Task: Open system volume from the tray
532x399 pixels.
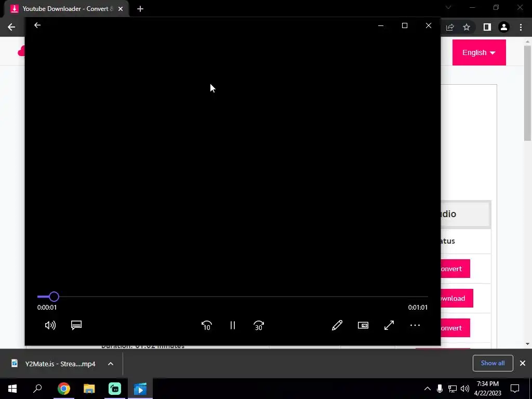Action: click(x=465, y=389)
